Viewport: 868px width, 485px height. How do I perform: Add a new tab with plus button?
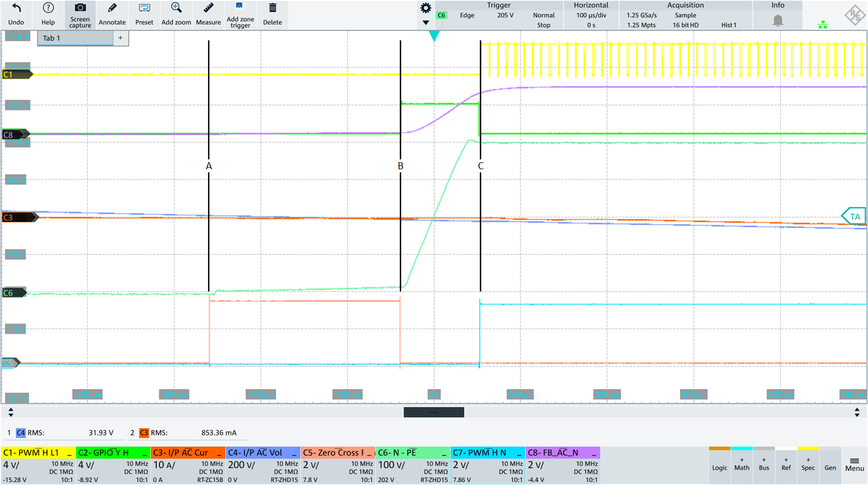(x=121, y=38)
